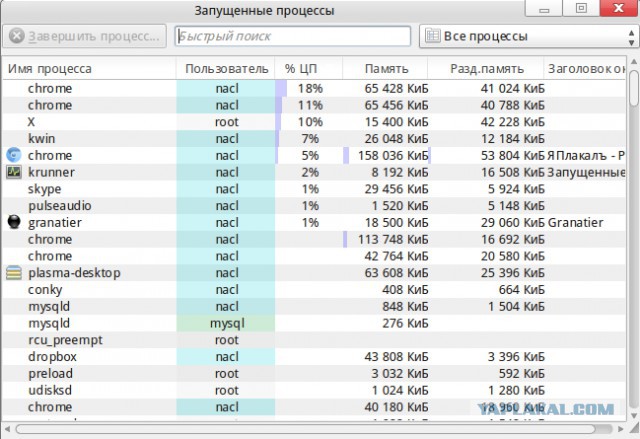Sort by 'Пользователь' column header
The image size is (640, 439).
point(227,69)
